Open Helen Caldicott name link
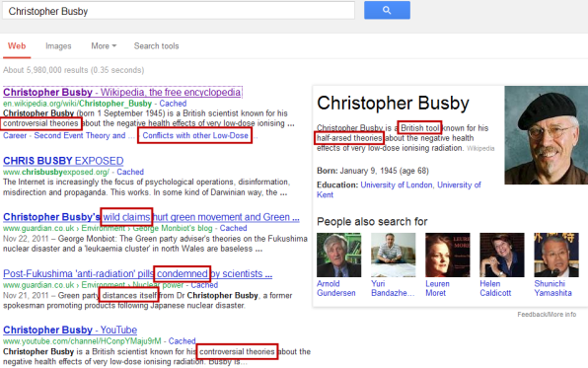The height and width of the screenshot is (368, 588). (495, 288)
